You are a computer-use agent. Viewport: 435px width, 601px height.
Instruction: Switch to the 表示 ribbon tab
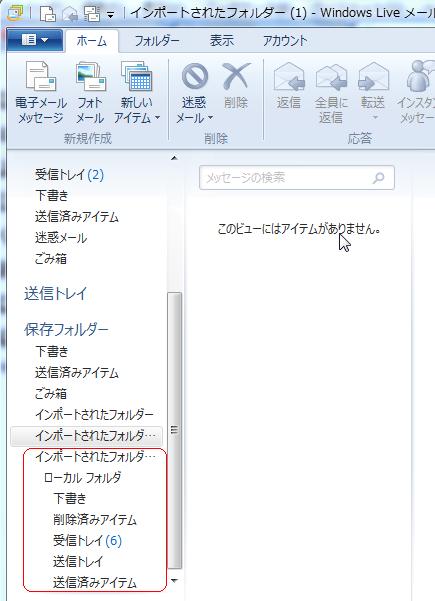point(222,41)
